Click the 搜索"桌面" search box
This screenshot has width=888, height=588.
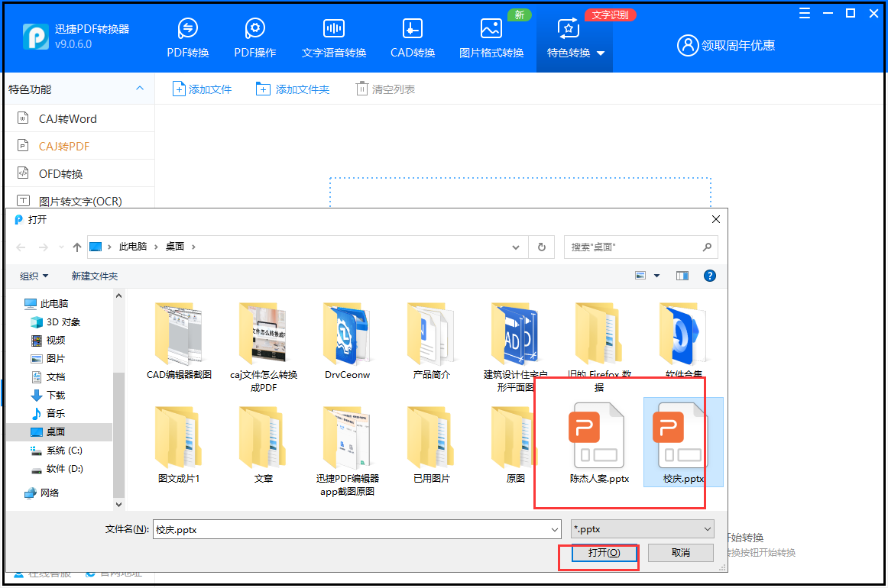coord(640,247)
